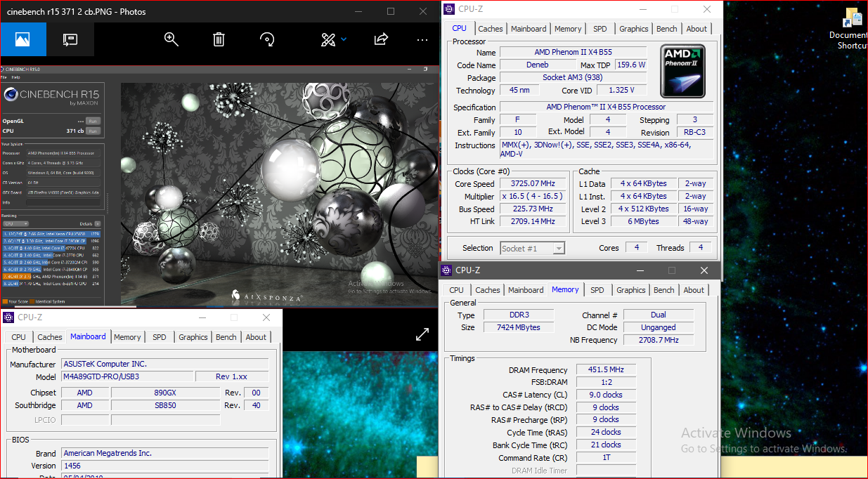Click the Cinebench render image in Photos
The width and height of the screenshot is (868, 479).
click(x=280, y=194)
